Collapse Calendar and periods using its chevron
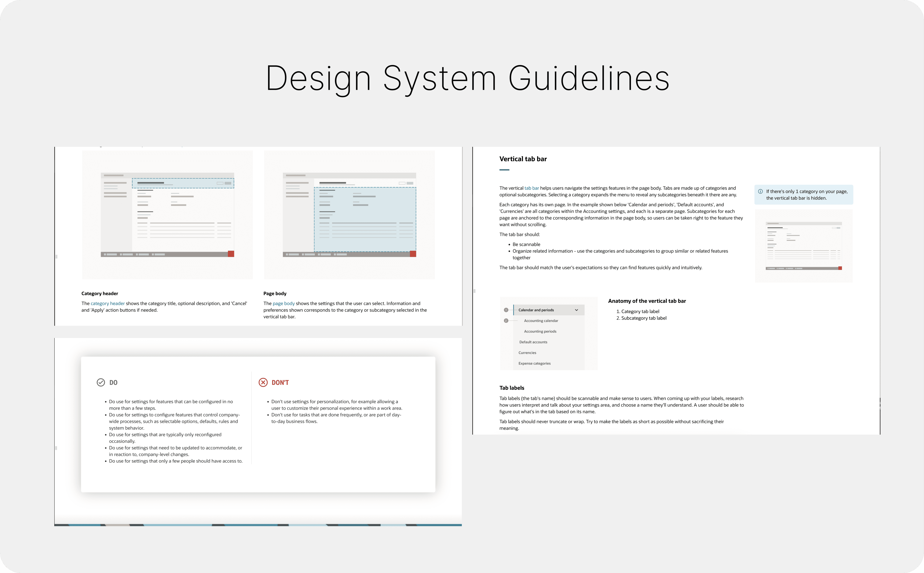This screenshot has width=924, height=573. [576, 310]
